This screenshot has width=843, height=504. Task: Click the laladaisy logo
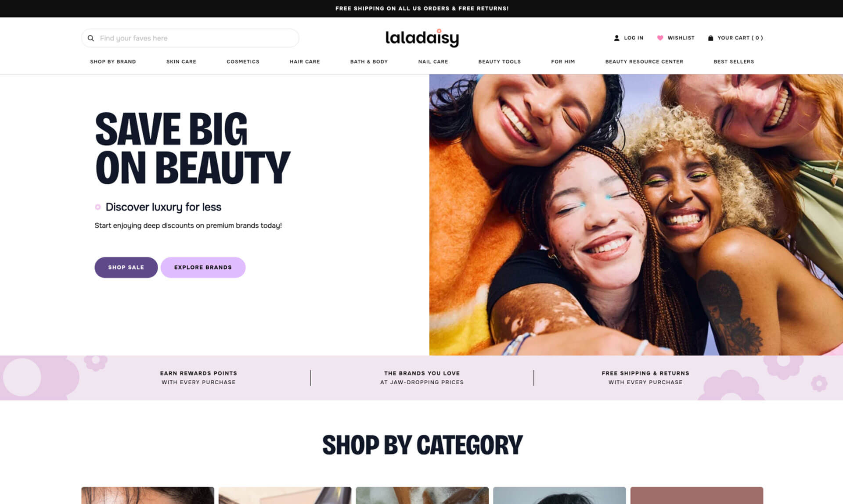[422, 38]
